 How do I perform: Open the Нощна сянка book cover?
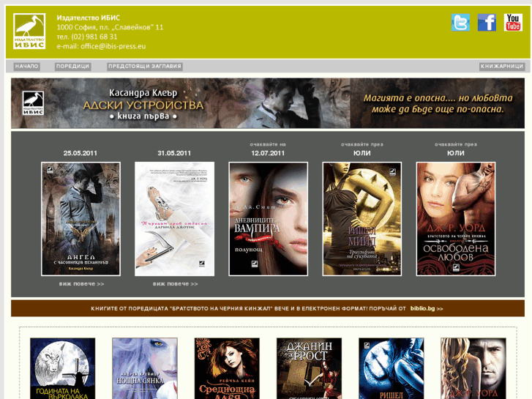(x=145, y=368)
